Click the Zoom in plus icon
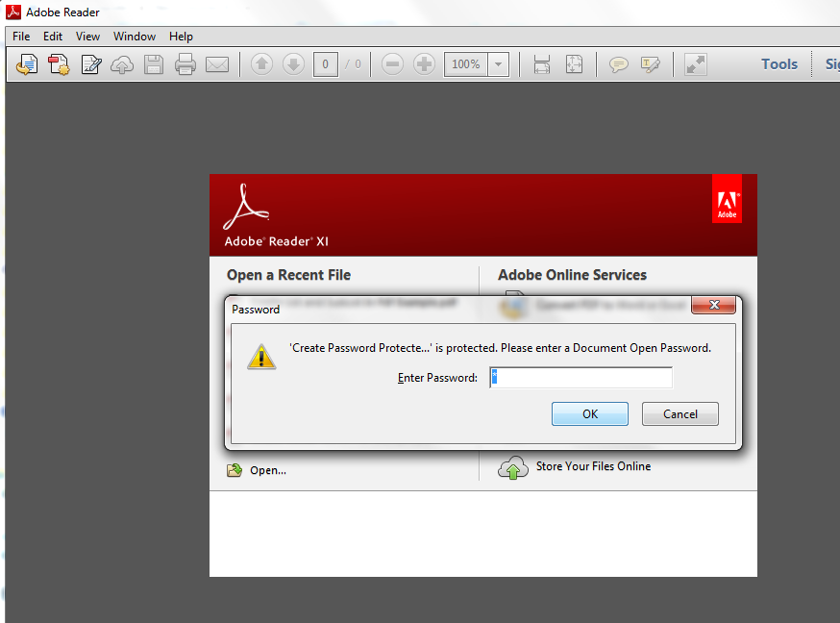 pos(424,64)
